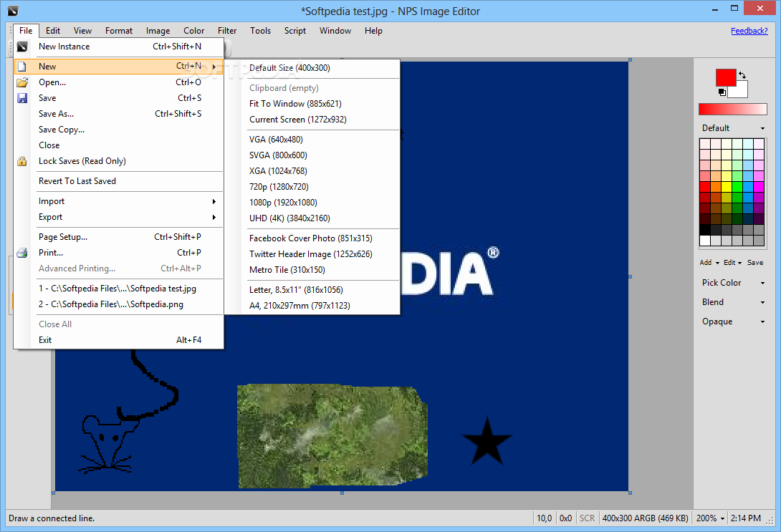Pick pure yellow swatch in palette
The image size is (781, 532).
click(727, 187)
